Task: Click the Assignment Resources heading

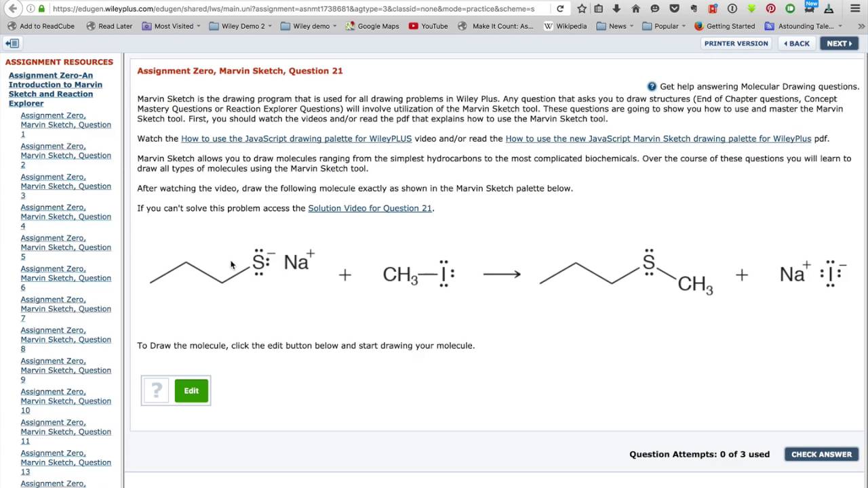Action: point(59,62)
